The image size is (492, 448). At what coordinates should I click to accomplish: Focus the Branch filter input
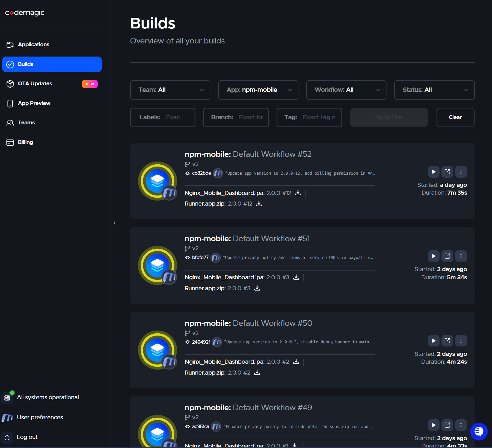[236, 117]
